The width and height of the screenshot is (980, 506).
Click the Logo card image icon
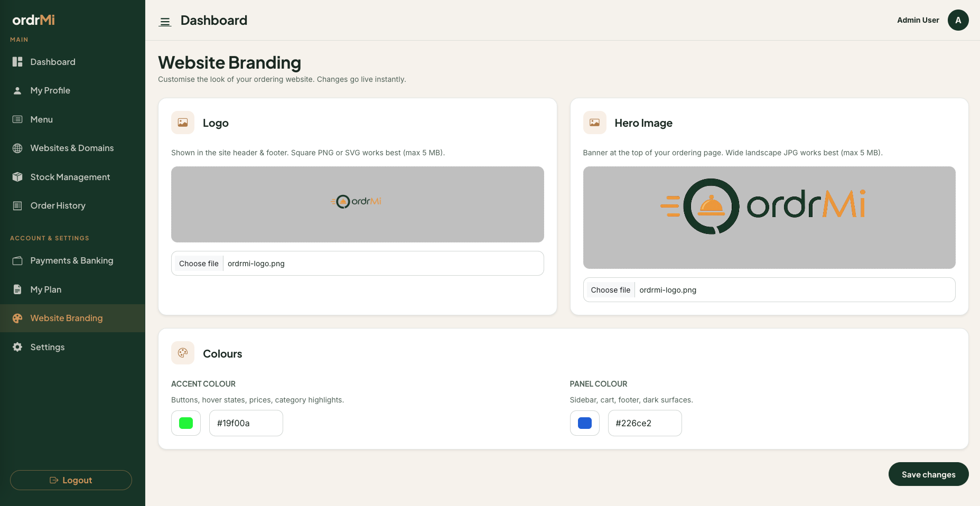[183, 123]
